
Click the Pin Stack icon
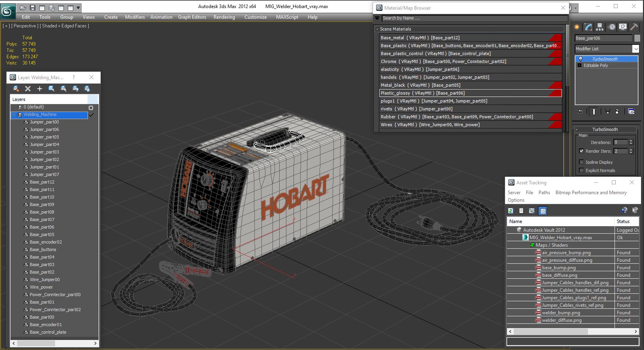click(580, 112)
